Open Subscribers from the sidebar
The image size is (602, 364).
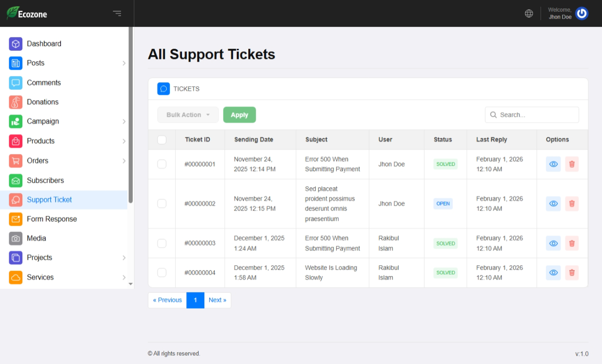point(45,180)
